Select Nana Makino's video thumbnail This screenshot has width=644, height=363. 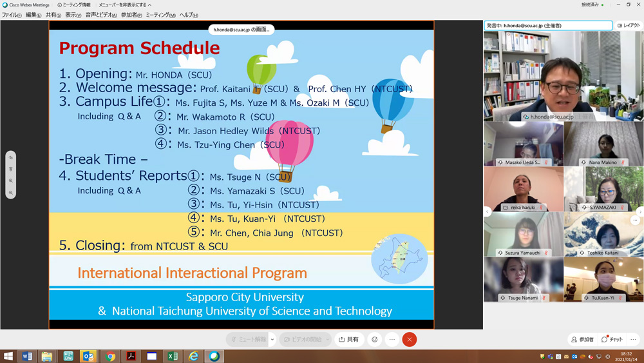tap(604, 144)
